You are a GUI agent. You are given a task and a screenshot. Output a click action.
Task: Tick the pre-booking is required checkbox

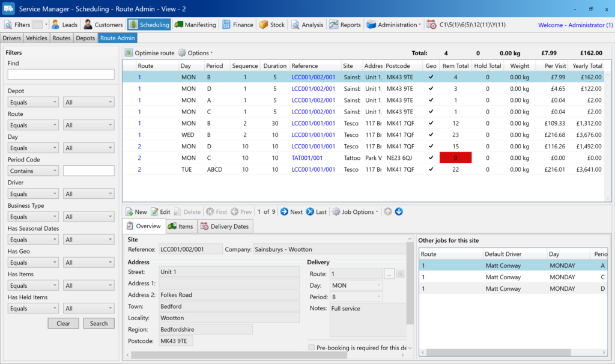[x=311, y=347]
